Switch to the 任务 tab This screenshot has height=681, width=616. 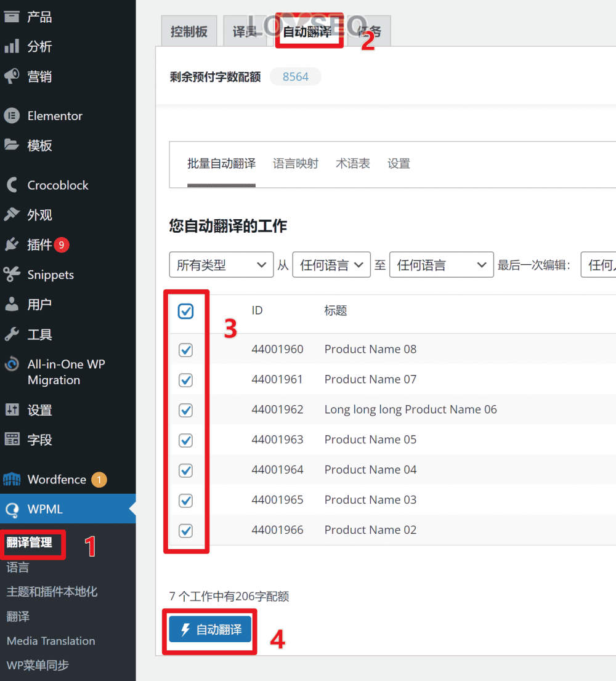(x=370, y=31)
